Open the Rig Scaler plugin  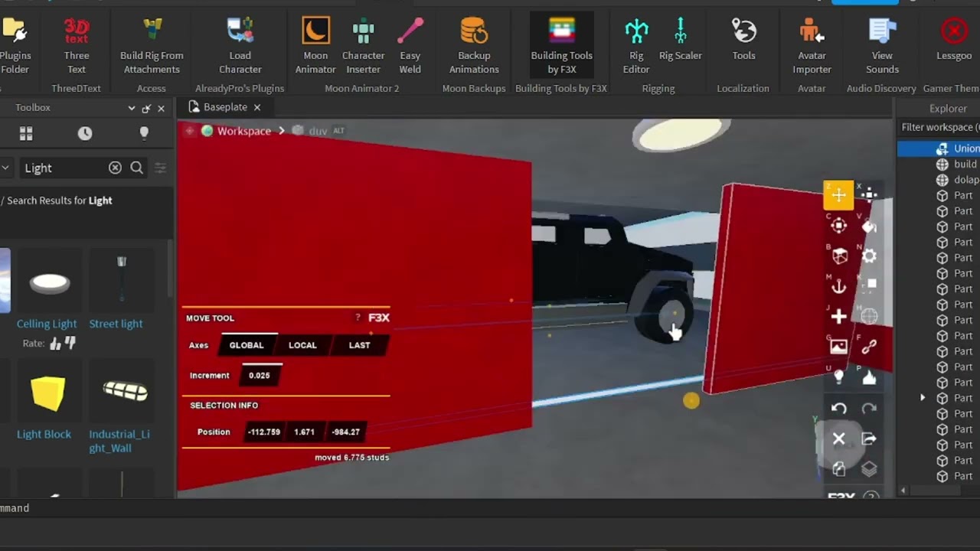pyautogui.click(x=680, y=40)
